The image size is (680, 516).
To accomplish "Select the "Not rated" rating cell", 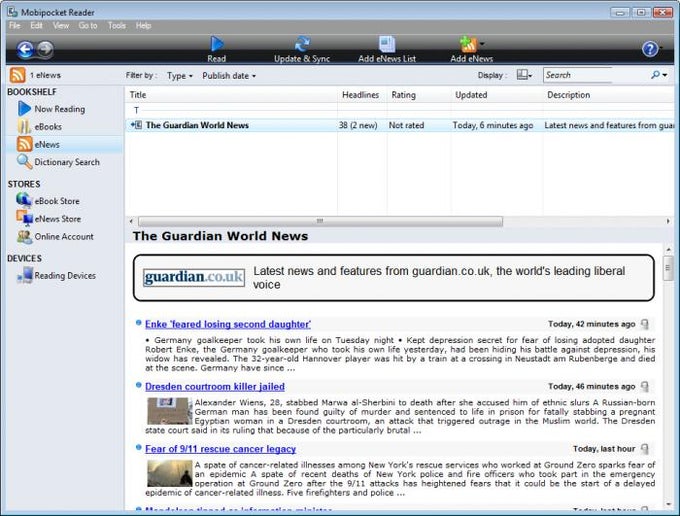I will tap(406, 125).
